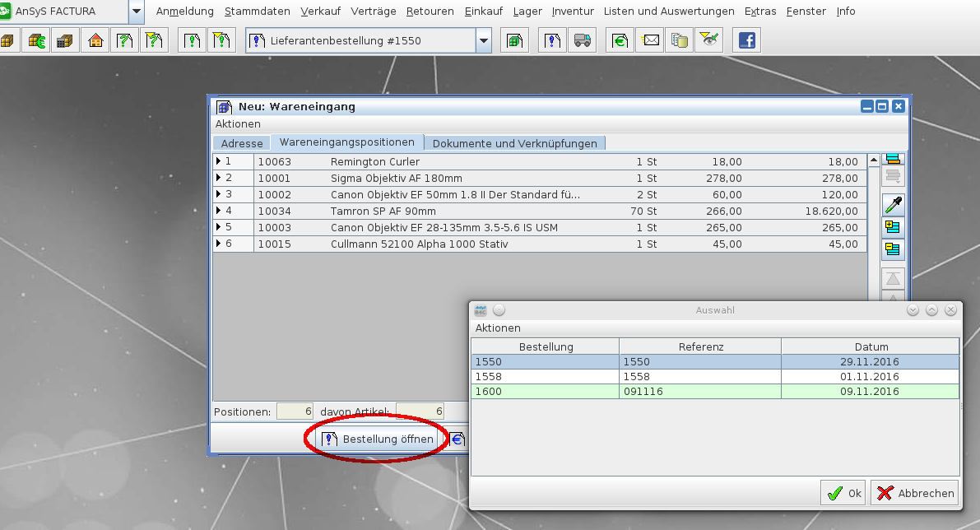Expand position 4 Tamron SP AF 90mm
The image size is (980, 530).
coord(219,211)
